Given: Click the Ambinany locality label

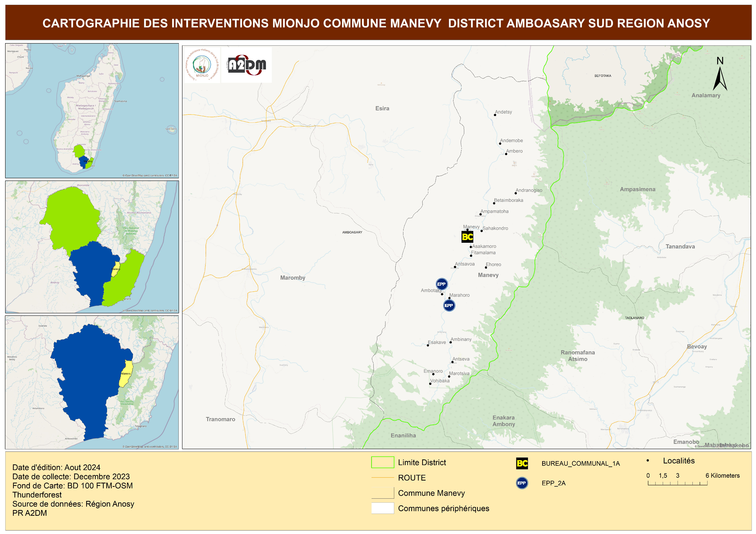Looking at the screenshot, I should 461,339.
